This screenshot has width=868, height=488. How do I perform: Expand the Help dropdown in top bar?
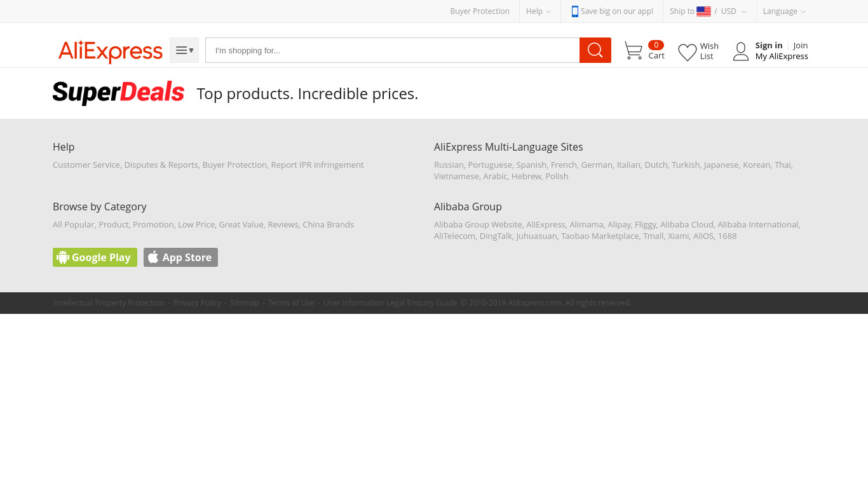click(x=538, y=11)
